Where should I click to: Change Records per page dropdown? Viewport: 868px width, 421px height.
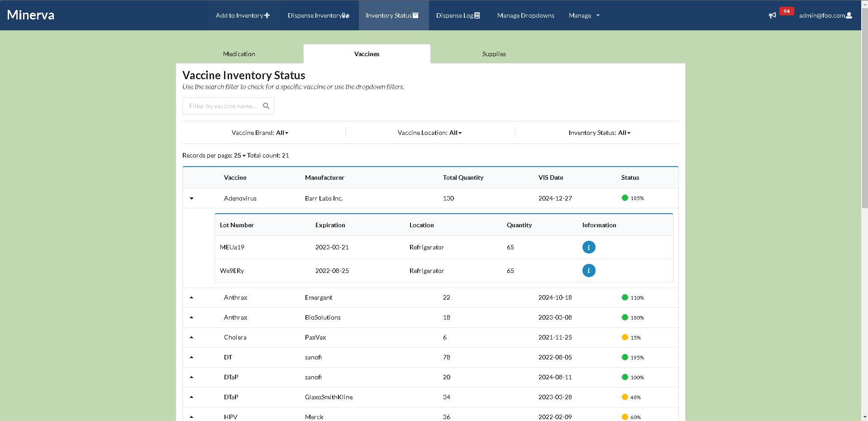click(239, 155)
